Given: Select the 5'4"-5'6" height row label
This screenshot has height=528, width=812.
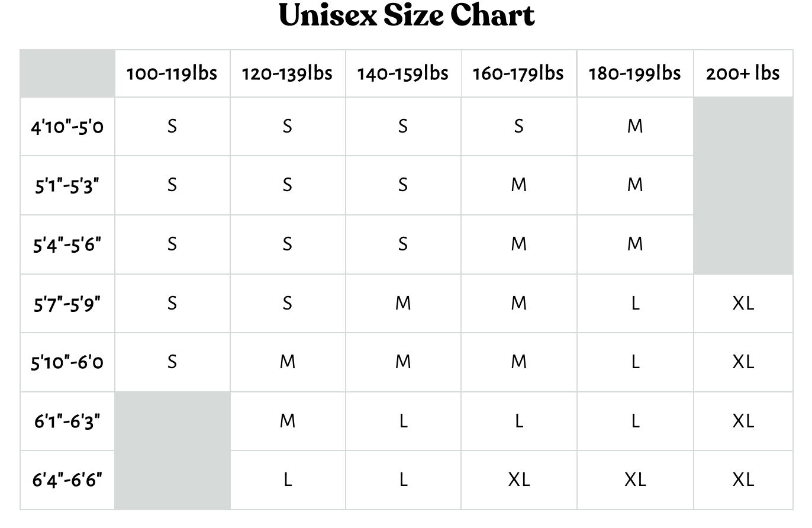Looking at the screenshot, I should click(x=67, y=244).
